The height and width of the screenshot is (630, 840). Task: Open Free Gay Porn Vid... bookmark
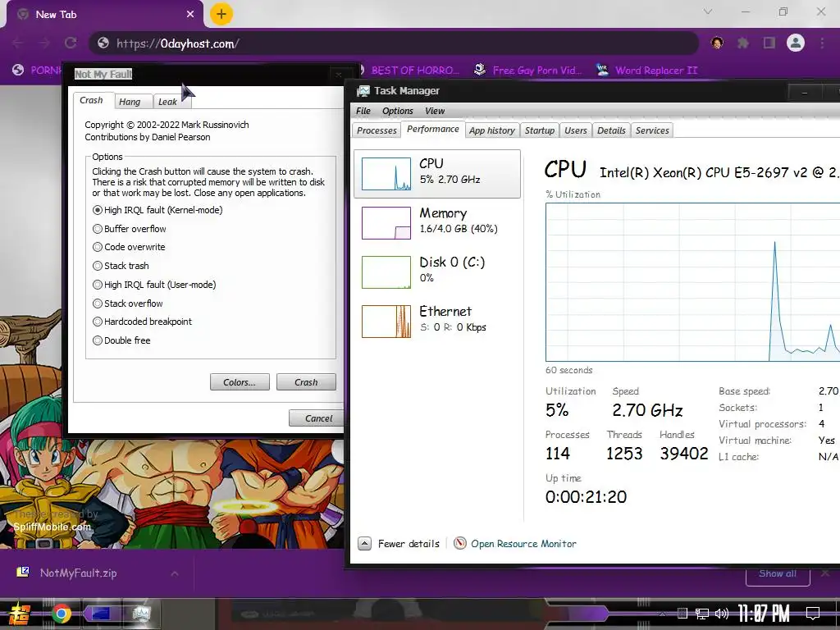point(528,71)
